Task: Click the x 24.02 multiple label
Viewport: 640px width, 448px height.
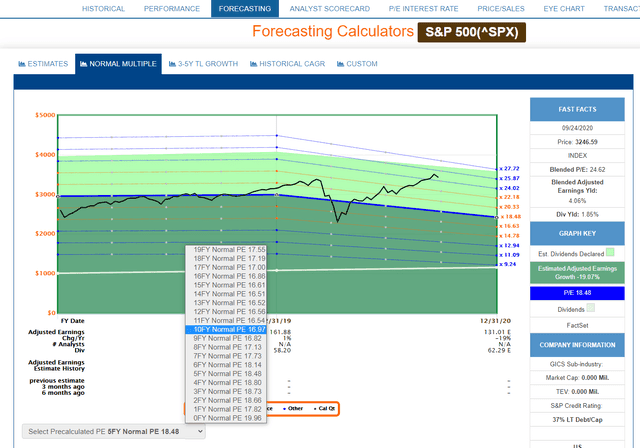Action: click(509, 188)
